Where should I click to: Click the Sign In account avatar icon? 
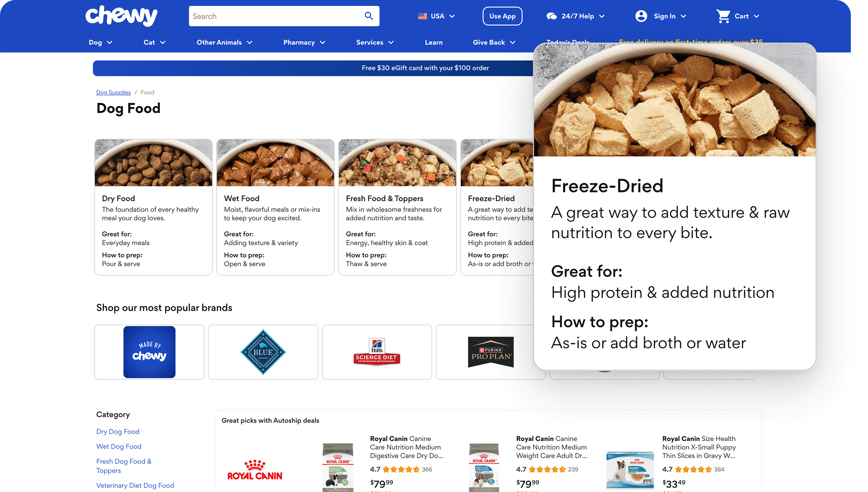(x=641, y=16)
